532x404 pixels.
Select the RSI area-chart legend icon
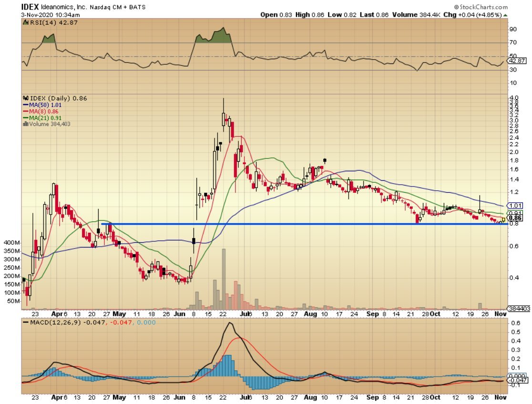point(25,22)
